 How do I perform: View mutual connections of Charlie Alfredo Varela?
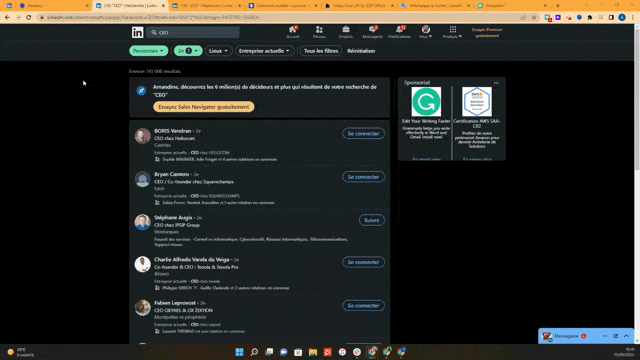[226, 288]
